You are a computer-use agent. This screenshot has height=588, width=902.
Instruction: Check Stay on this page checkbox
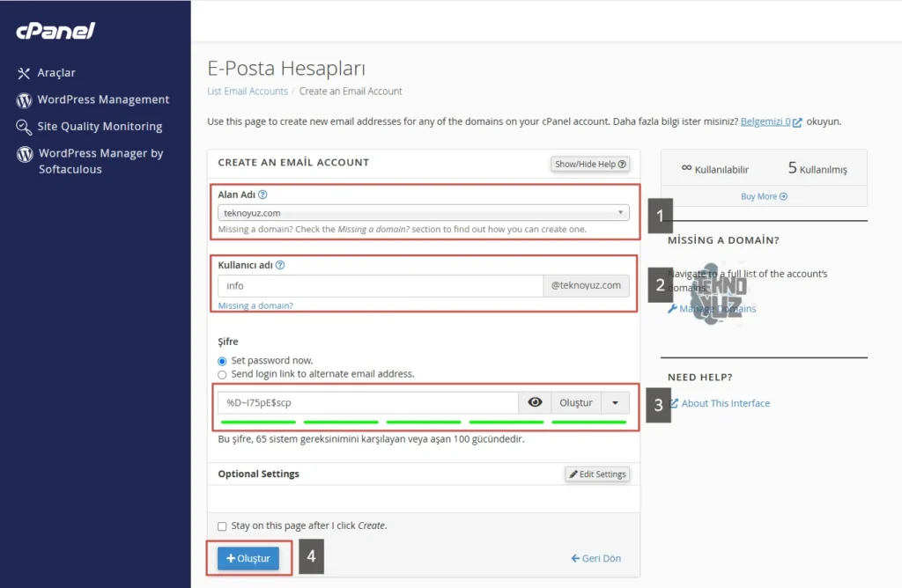(x=222, y=526)
